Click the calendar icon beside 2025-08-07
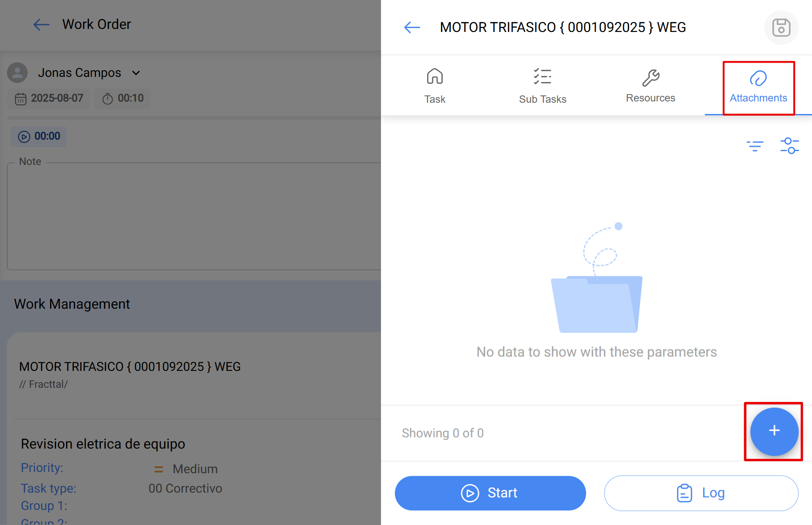Screen dimensions: 812x525 [x=21, y=98]
